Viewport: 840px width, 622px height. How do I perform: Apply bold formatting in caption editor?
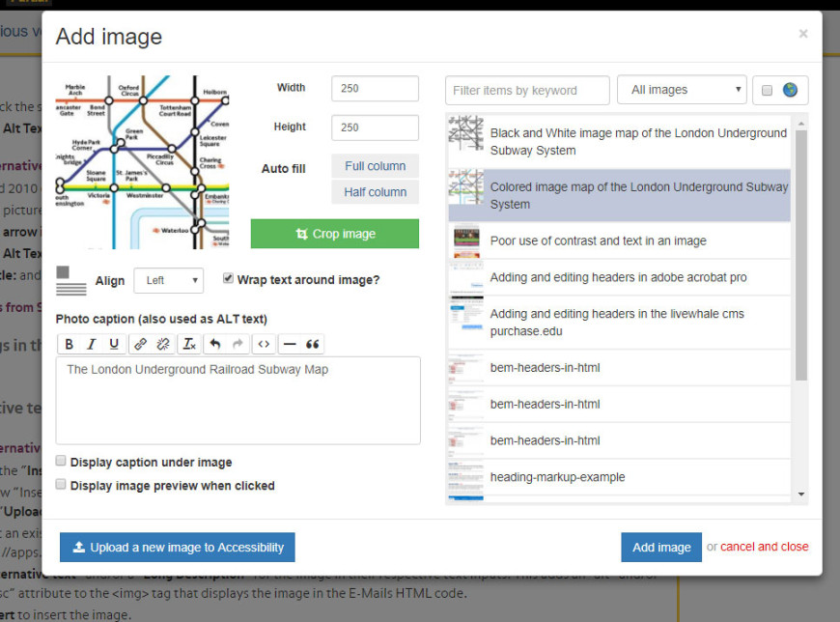click(x=70, y=344)
